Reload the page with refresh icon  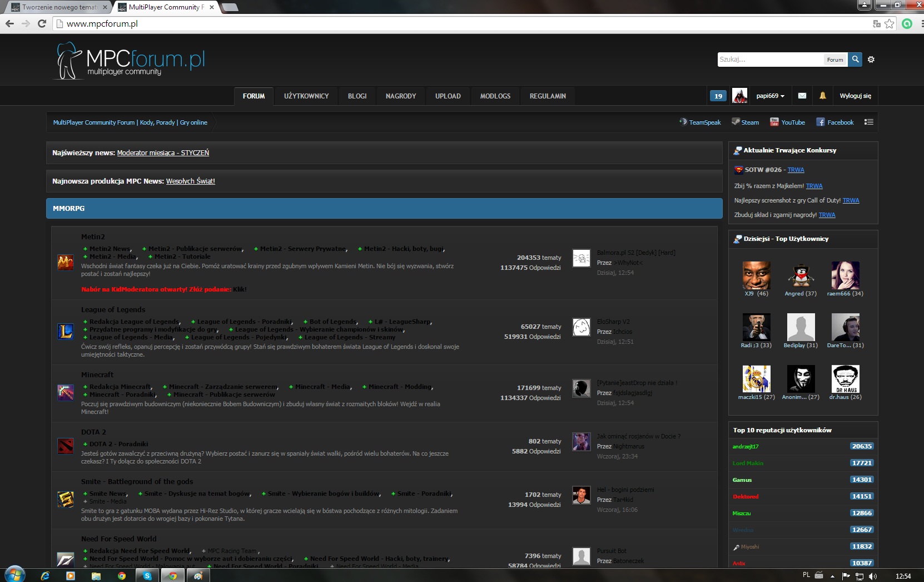[x=42, y=23]
